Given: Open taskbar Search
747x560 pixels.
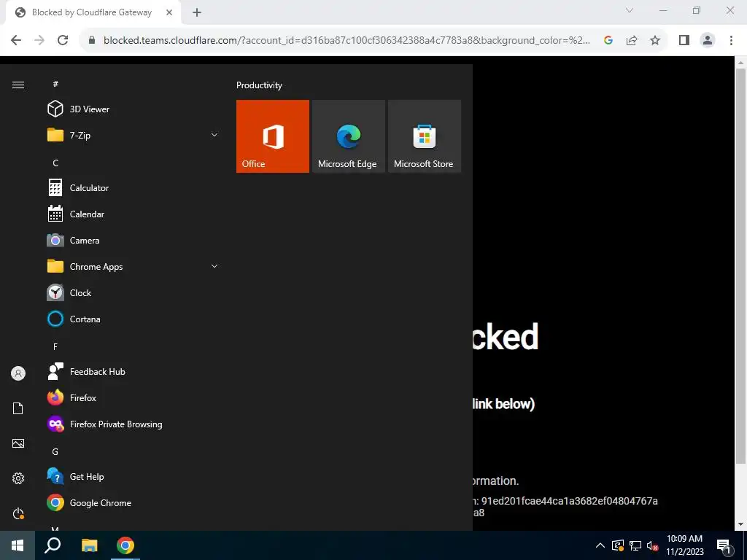Looking at the screenshot, I should tap(53, 545).
